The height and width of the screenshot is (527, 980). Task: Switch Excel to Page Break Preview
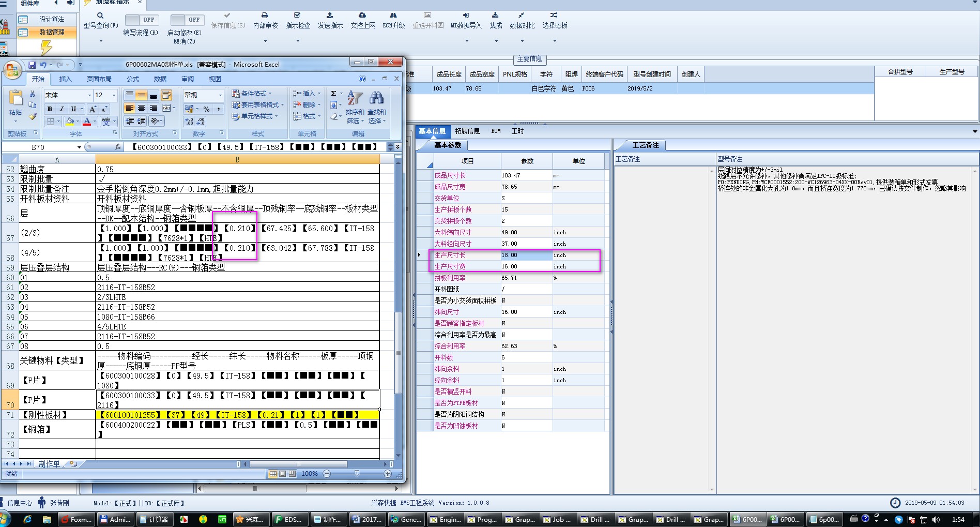coord(292,474)
